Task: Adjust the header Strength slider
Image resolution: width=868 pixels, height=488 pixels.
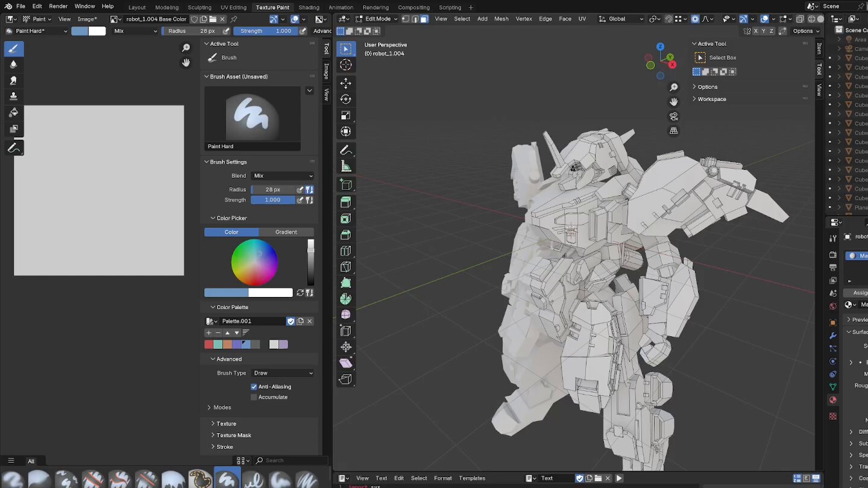Action: pos(265,31)
